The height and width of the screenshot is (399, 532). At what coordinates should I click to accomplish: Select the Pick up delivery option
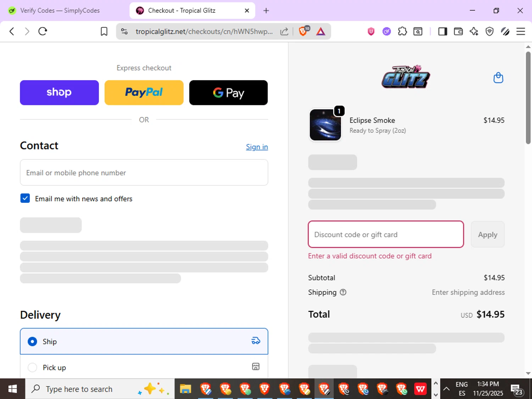point(144,367)
